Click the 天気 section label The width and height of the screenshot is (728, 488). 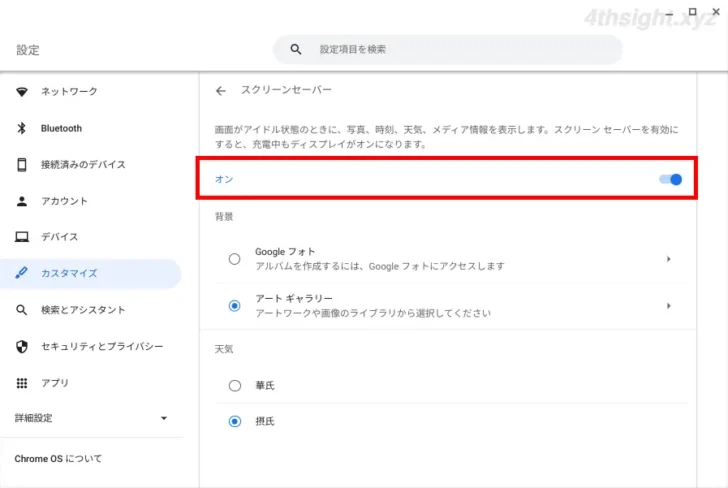[x=224, y=349]
